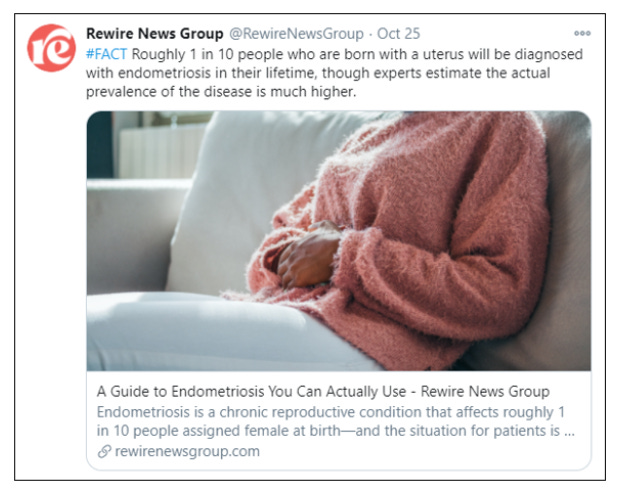Image resolution: width=617 pixels, height=495 pixels.
Task: Click the clasped hands in the photo
Action: coord(310,255)
